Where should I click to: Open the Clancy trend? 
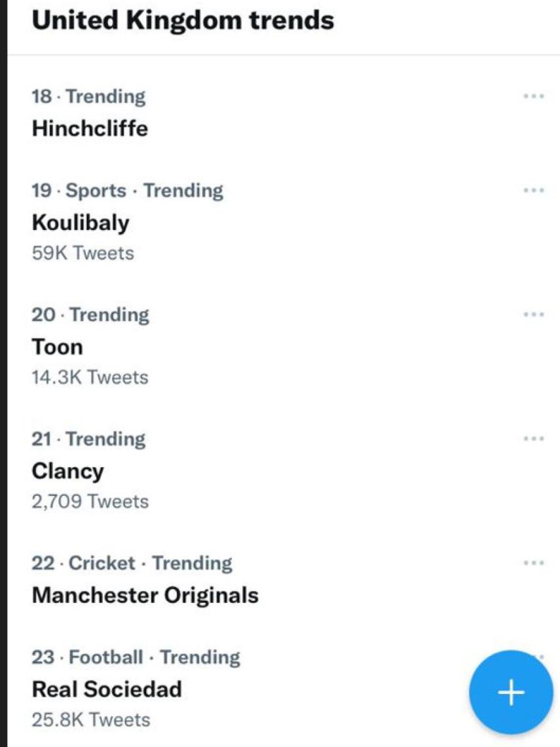click(x=67, y=471)
